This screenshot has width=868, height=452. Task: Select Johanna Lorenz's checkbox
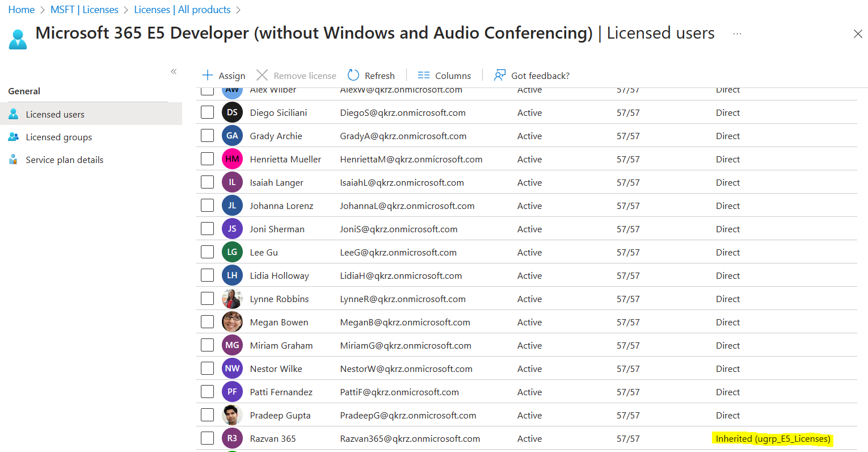pyautogui.click(x=207, y=205)
